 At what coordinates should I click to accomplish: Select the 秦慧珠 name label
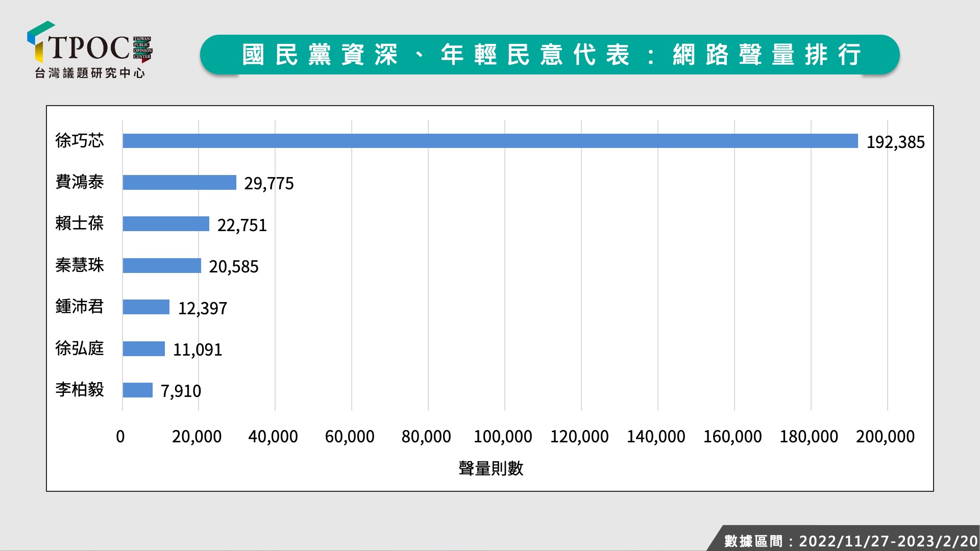pyautogui.click(x=80, y=265)
